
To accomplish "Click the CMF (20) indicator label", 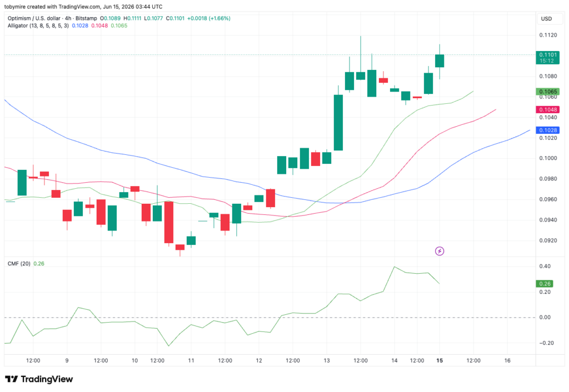I will coord(19,264).
